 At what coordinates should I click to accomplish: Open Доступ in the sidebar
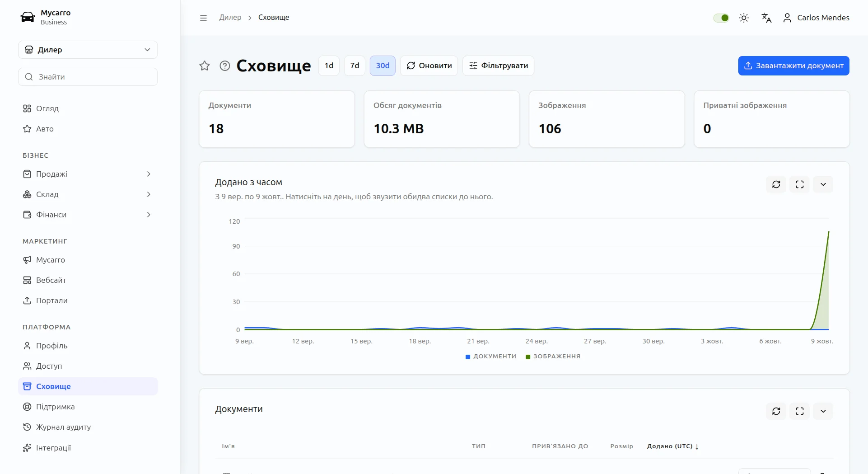pos(88,366)
